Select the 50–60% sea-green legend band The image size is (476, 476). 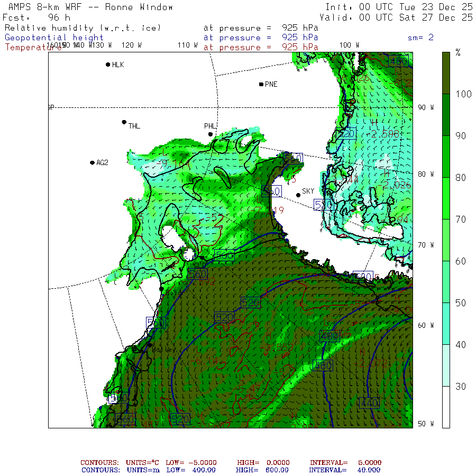[446, 282]
